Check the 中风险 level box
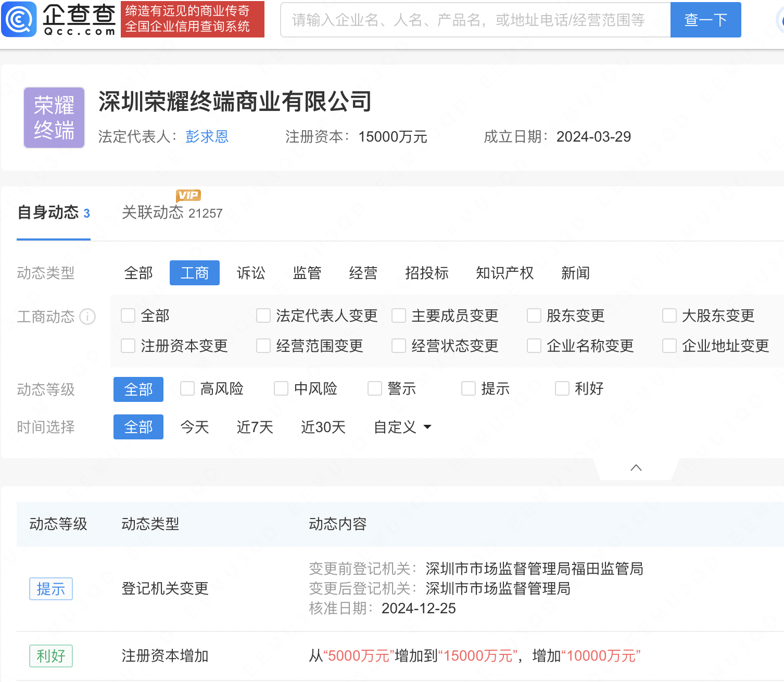Screen dimensions: 784x682 [281, 388]
